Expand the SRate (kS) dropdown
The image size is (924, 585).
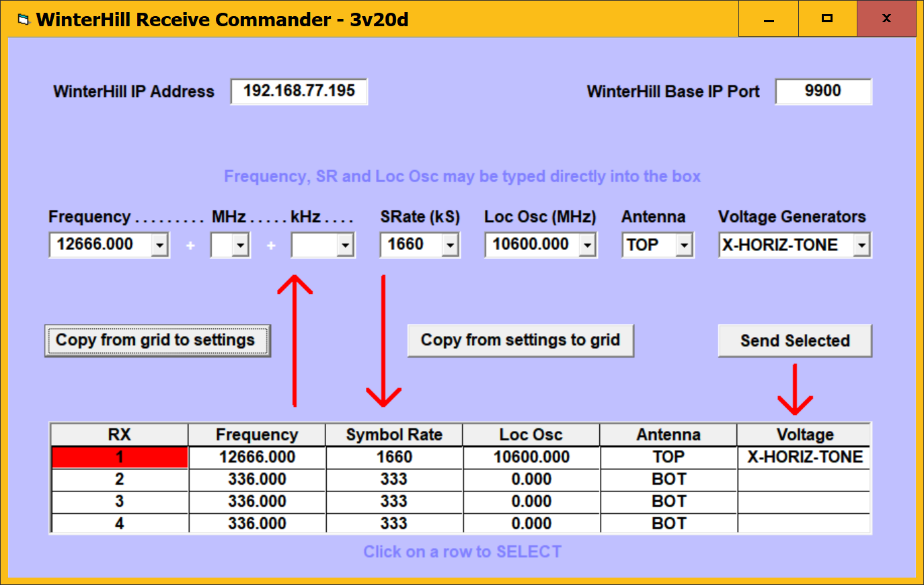451,245
